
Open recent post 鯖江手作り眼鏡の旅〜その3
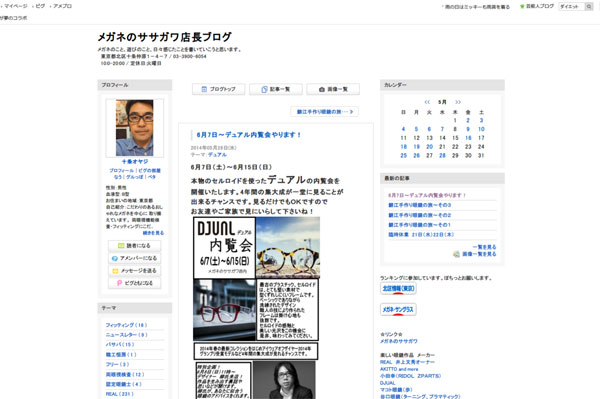click(x=419, y=205)
